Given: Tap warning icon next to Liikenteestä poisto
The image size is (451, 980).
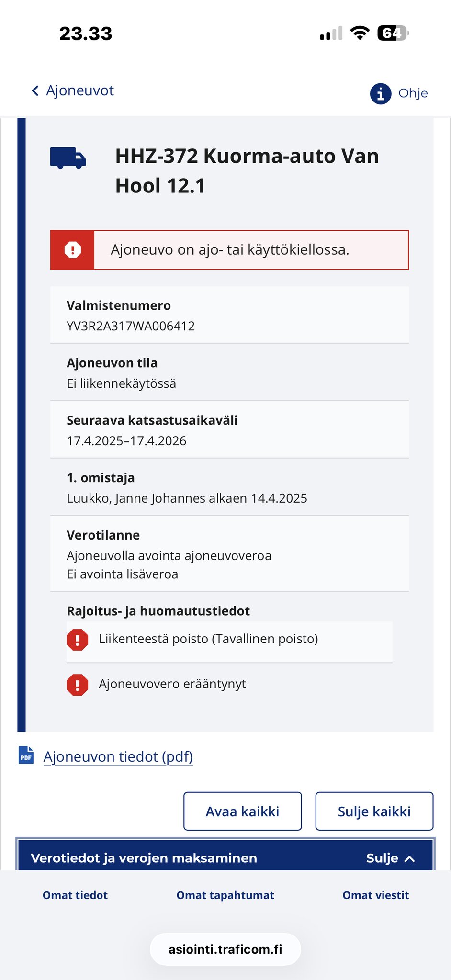Looking at the screenshot, I should tap(77, 640).
